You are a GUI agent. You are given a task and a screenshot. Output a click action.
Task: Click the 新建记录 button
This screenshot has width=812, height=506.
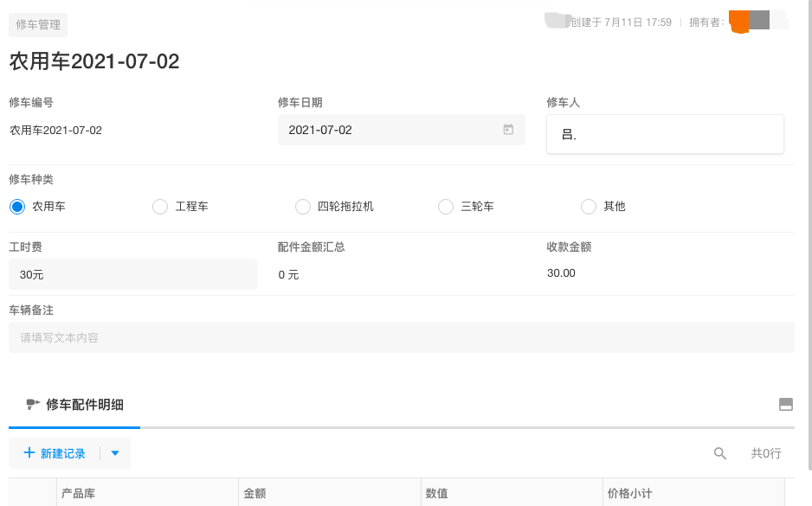click(62, 453)
